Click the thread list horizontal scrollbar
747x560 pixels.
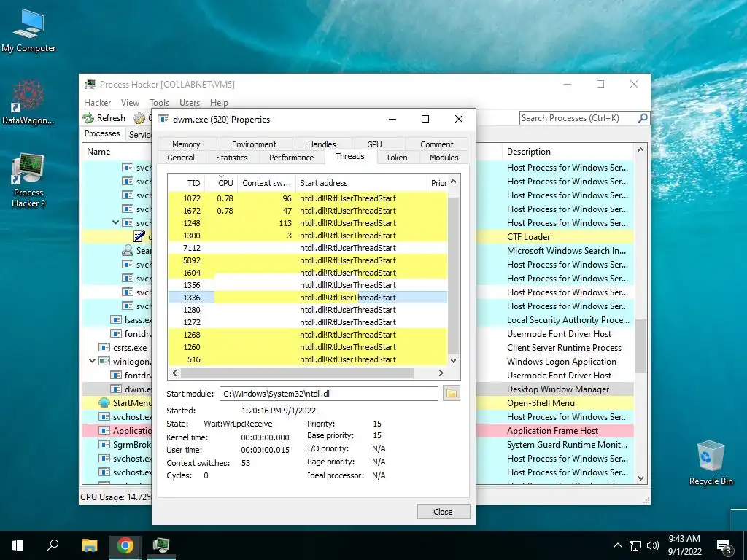pyautogui.click(x=297, y=373)
